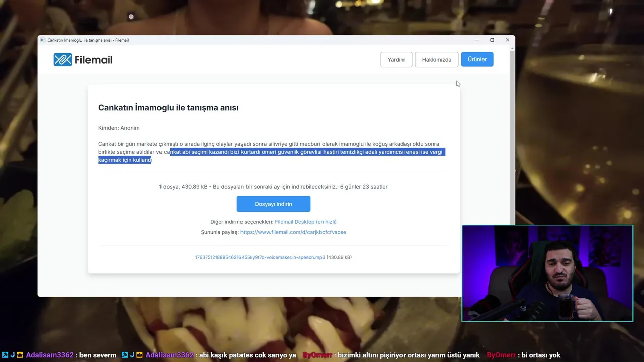Click the username Adalisam3362 before 'ben severm'
Viewport: 644px width, 362px height.
(50, 355)
